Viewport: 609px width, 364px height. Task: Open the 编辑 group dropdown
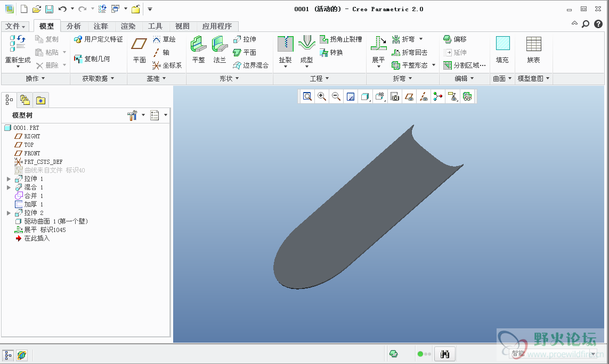(x=465, y=78)
